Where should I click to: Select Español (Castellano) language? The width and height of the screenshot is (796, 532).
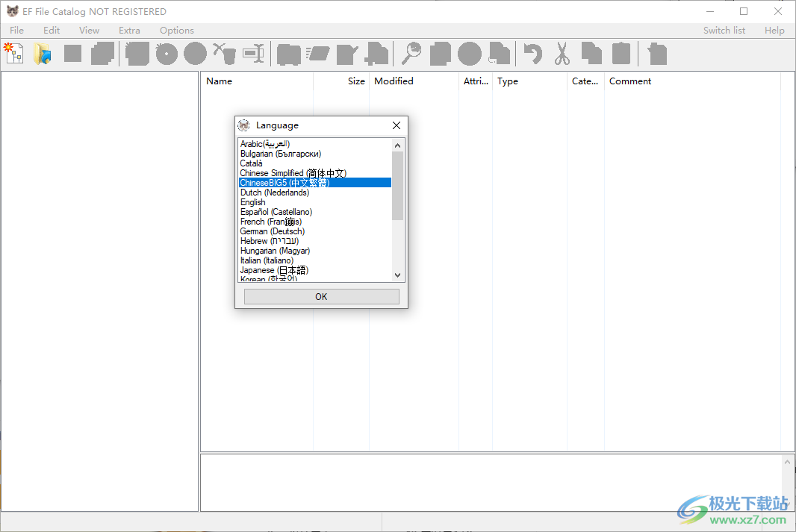(x=315, y=212)
